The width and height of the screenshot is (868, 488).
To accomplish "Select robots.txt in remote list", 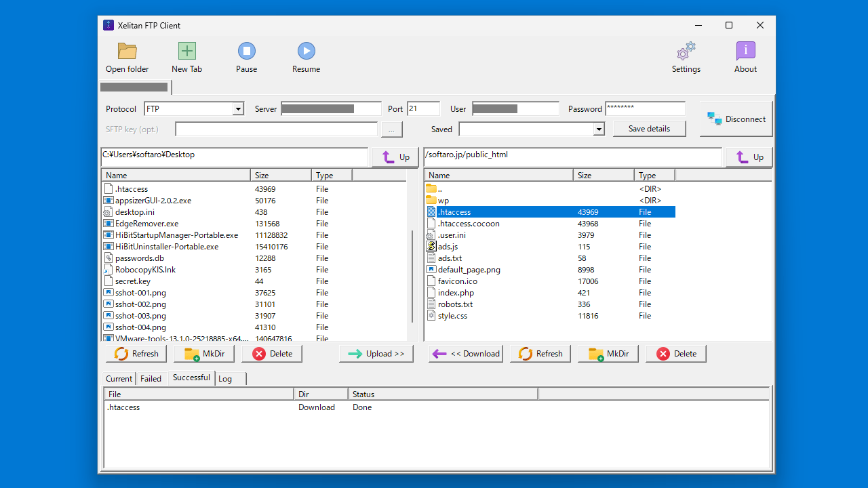I will [x=455, y=304].
